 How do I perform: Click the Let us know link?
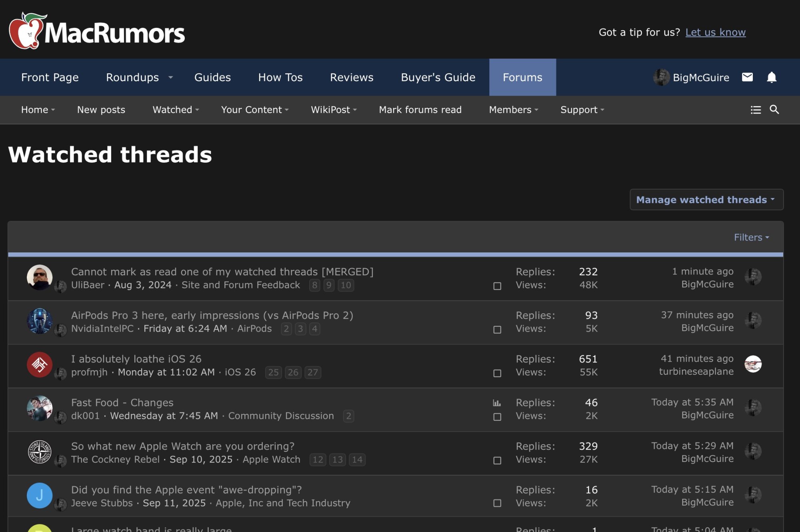[715, 32]
